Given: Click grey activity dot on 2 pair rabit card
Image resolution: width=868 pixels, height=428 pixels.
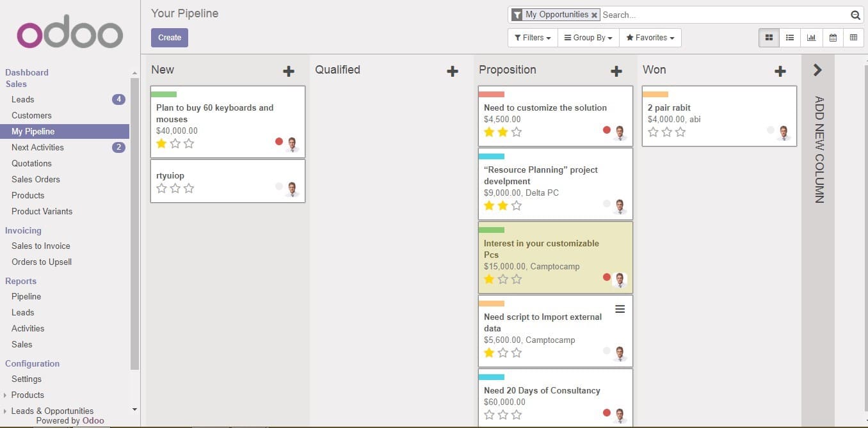Looking at the screenshot, I should [771, 130].
